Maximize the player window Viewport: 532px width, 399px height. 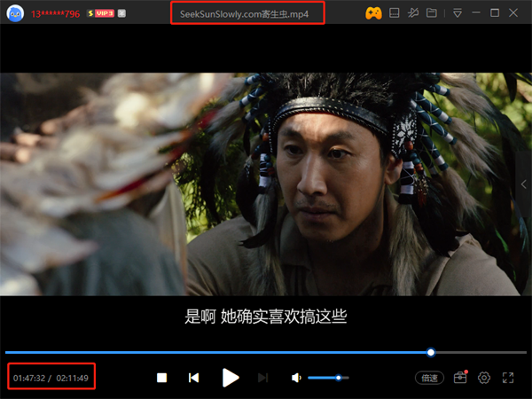tap(495, 13)
